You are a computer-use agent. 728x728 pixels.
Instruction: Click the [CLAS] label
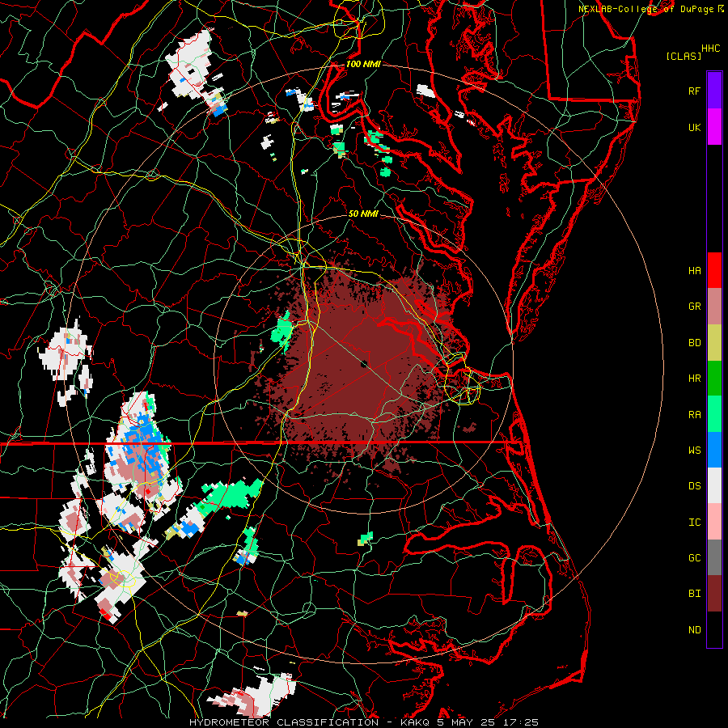684,57
